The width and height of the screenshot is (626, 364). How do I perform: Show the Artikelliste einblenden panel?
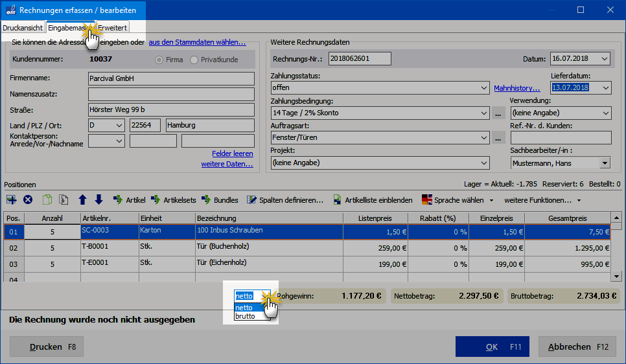pos(373,200)
